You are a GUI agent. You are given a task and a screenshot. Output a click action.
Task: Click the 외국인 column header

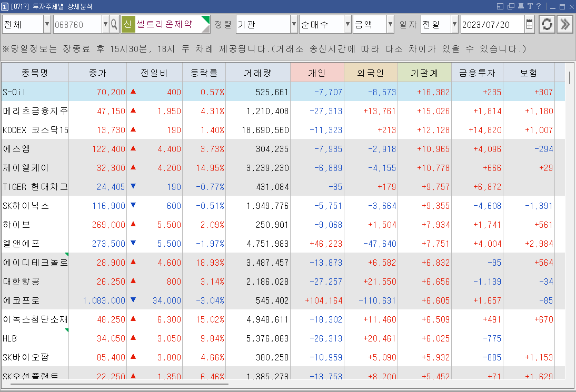371,73
